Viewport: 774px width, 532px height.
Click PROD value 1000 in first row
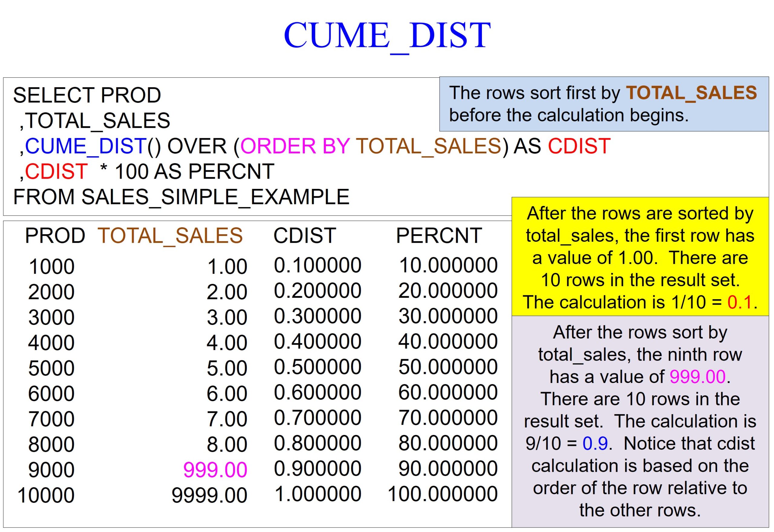click(51, 267)
